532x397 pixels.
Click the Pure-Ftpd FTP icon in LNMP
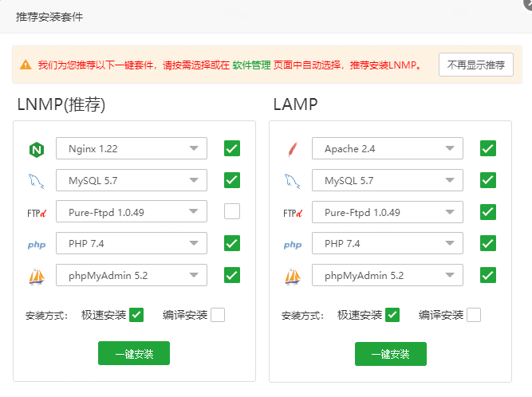click(36, 213)
